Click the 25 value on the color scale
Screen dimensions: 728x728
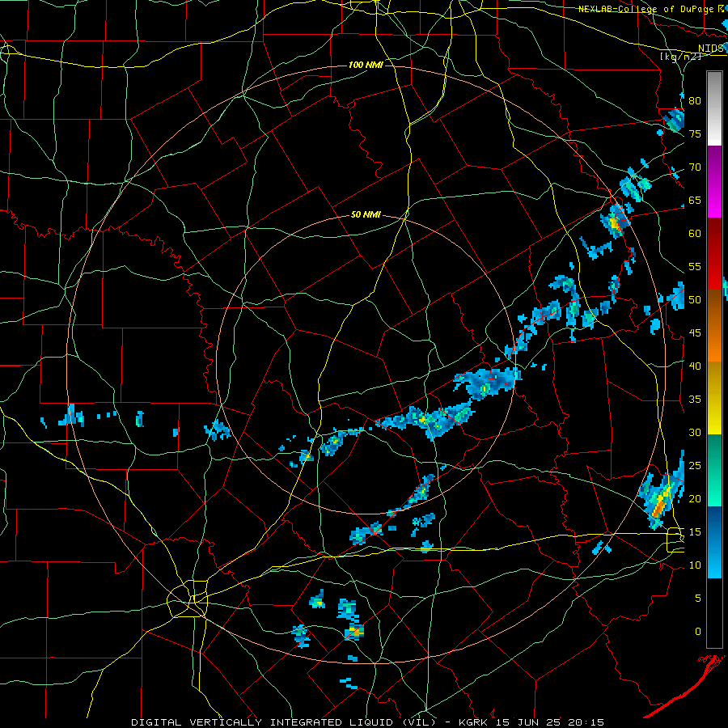(x=695, y=466)
